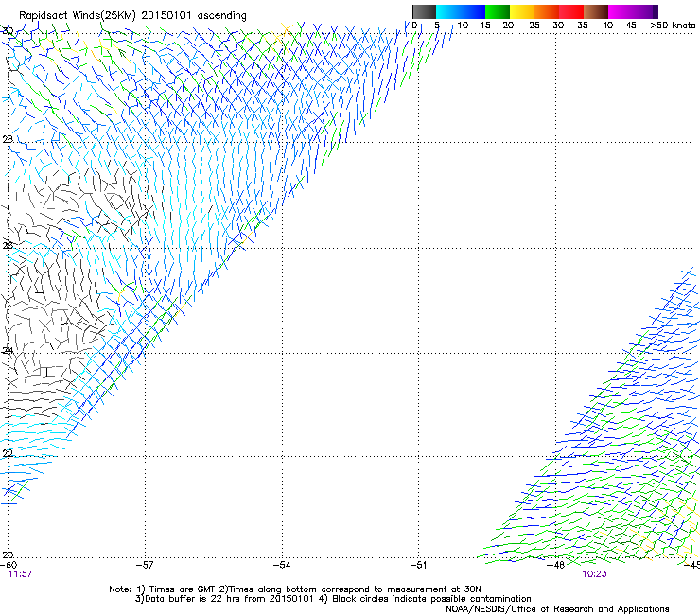Click the latitude label '28'
The image size is (700, 615).
click(8, 139)
